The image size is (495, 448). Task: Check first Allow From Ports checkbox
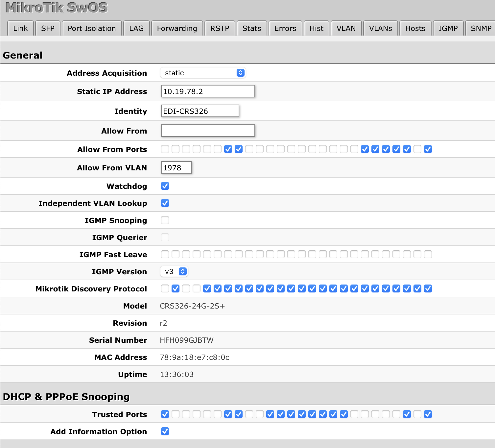[165, 149]
